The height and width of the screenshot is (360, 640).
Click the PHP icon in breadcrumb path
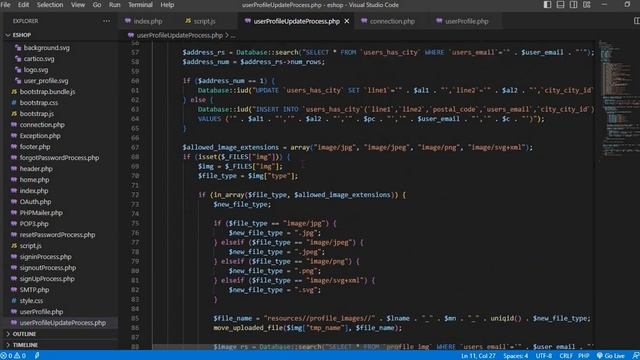(x=131, y=36)
